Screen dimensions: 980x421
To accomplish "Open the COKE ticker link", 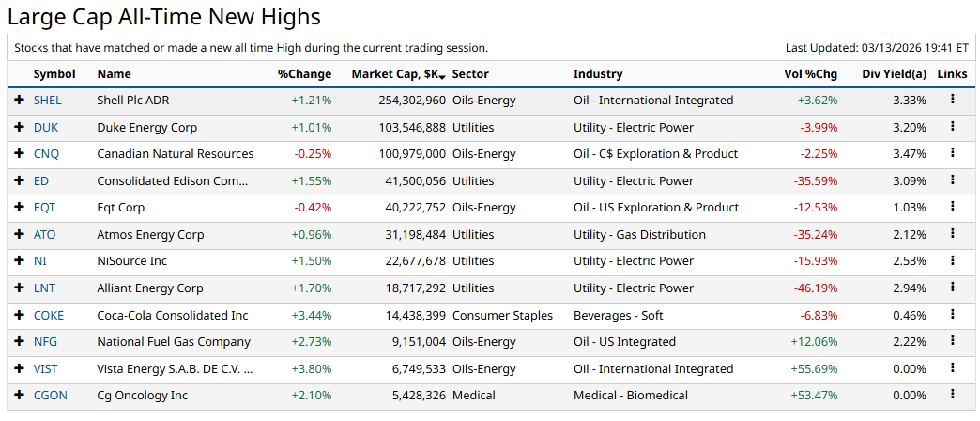I will [48, 315].
